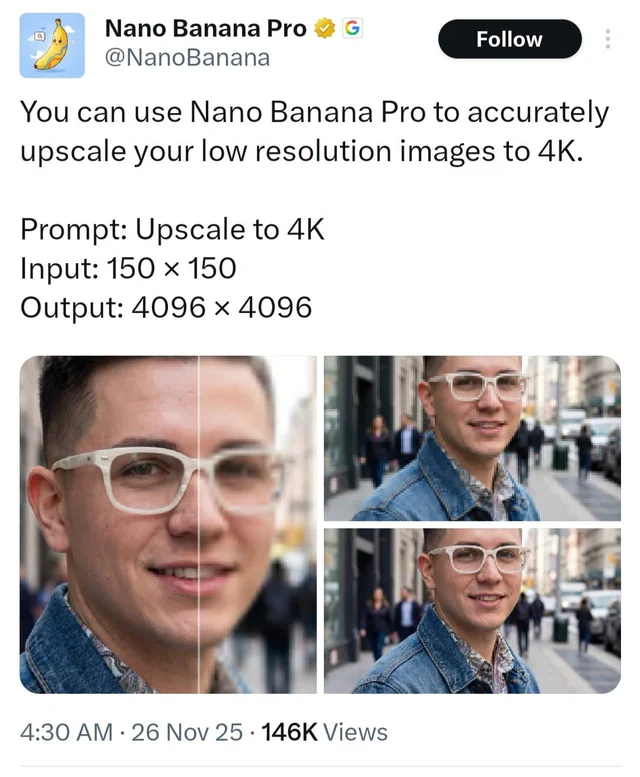640x777 pixels.
Task: Follow the Nano Banana Pro account
Action: pyautogui.click(x=510, y=39)
